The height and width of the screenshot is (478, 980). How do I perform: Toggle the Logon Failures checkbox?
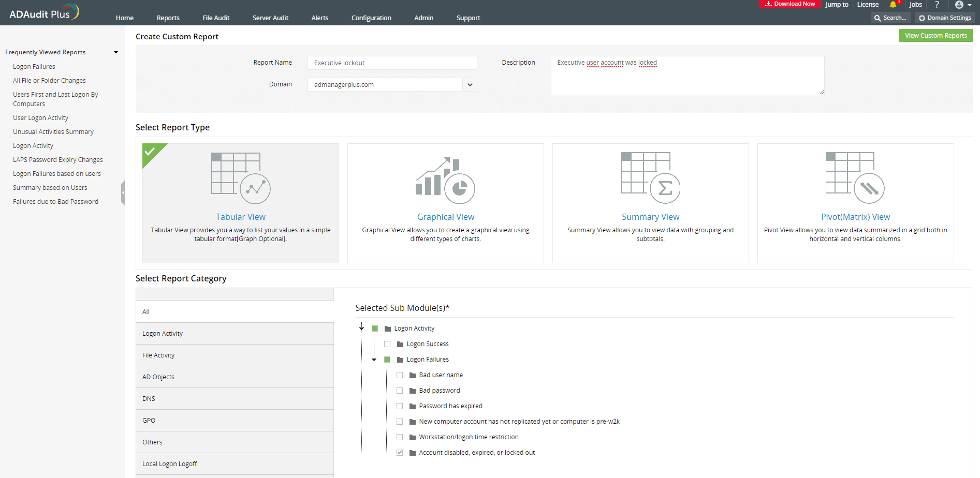point(387,360)
